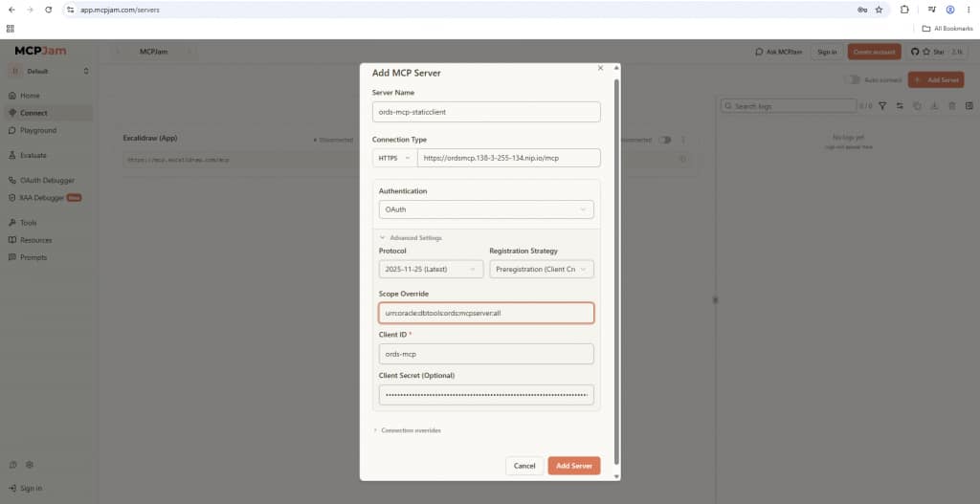The width and height of the screenshot is (980, 504).
Task: Click the Cancel button
Action: pos(524,466)
